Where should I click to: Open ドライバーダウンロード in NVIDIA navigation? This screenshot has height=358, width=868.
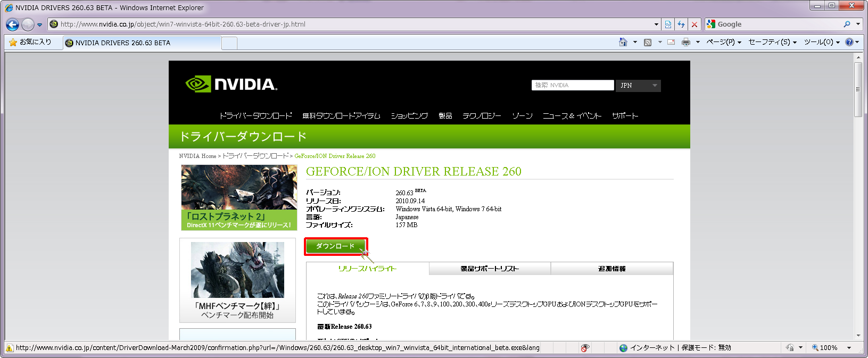tap(256, 115)
